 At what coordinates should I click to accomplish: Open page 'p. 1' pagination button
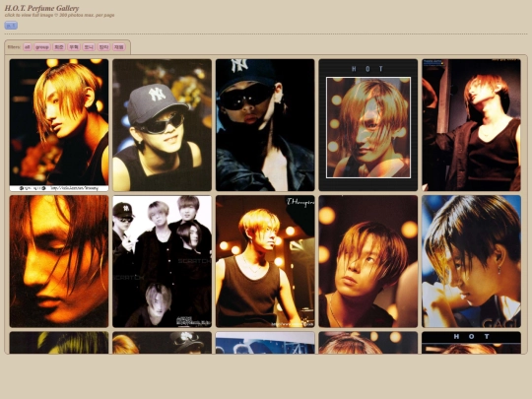click(x=11, y=26)
